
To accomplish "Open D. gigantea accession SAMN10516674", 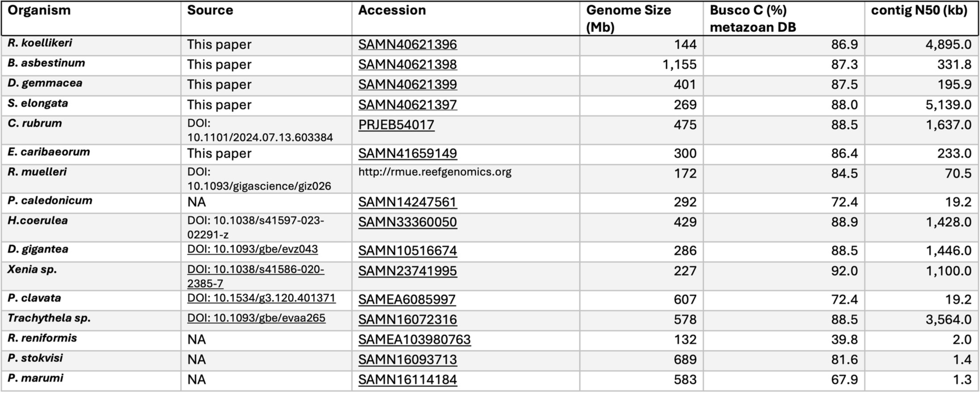I will [407, 251].
